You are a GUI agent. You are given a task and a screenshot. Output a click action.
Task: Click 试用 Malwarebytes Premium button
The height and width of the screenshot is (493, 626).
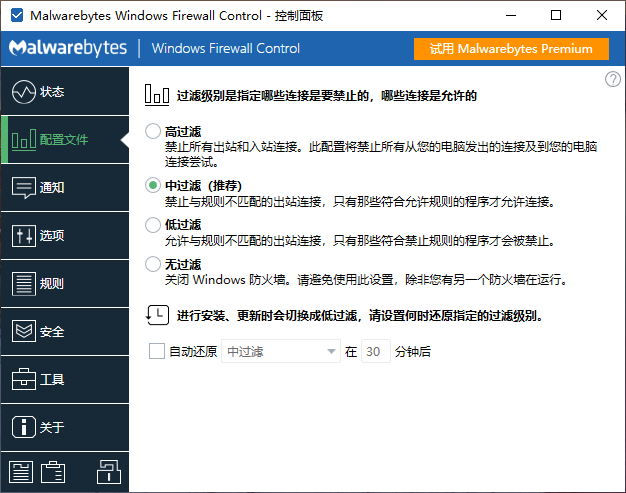(x=511, y=49)
